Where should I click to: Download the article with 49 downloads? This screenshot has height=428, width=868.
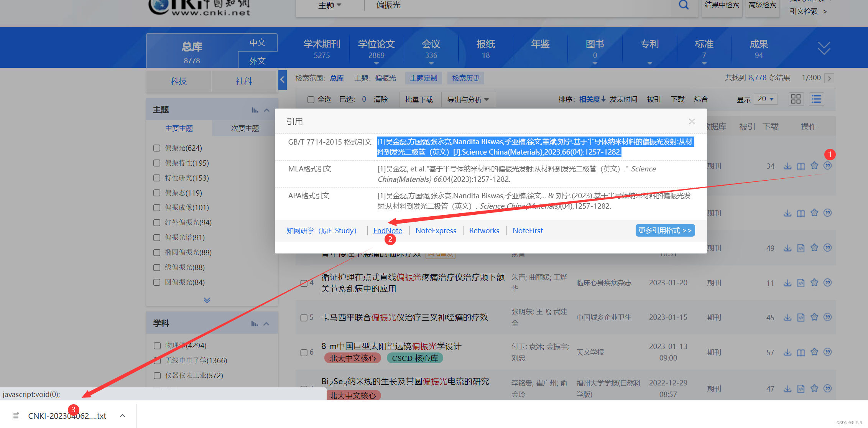pyautogui.click(x=787, y=248)
